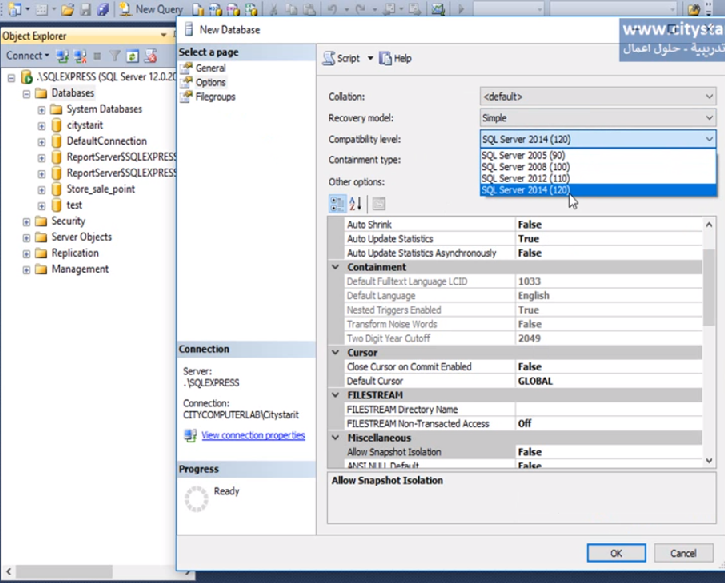Open the Connect dropdown in Object Explorer
The width and height of the screenshot is (725, 583).
tap(27, 56)
